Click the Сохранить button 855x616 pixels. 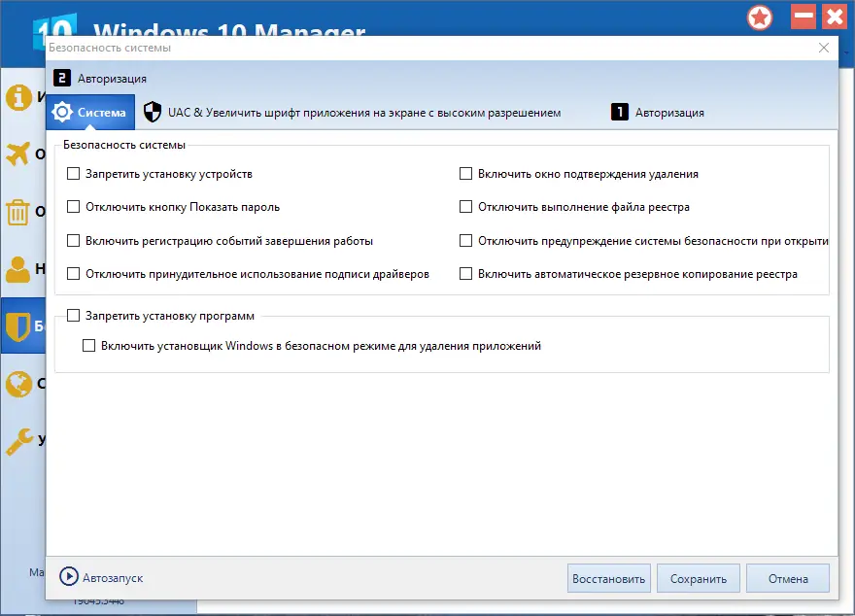point(698,578)
